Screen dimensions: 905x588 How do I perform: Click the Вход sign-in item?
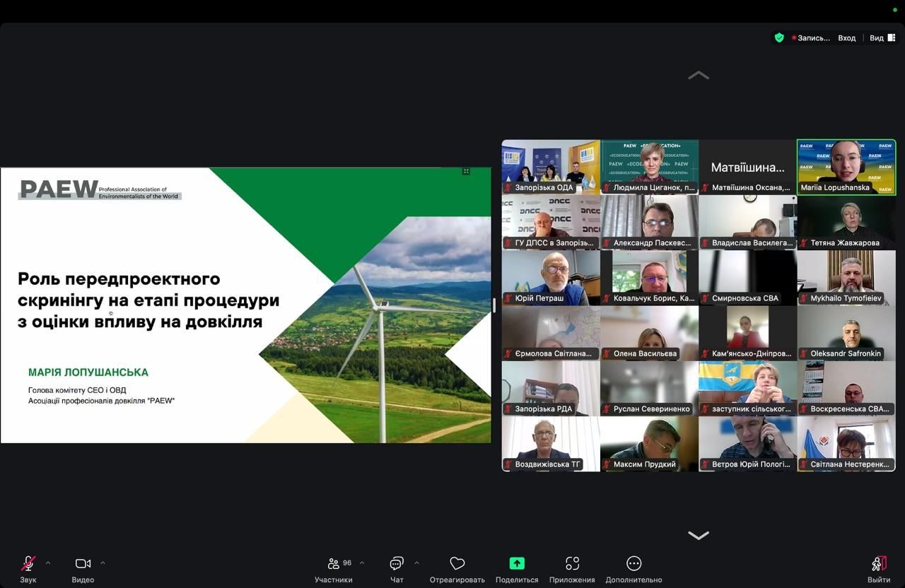pos(846,38)
